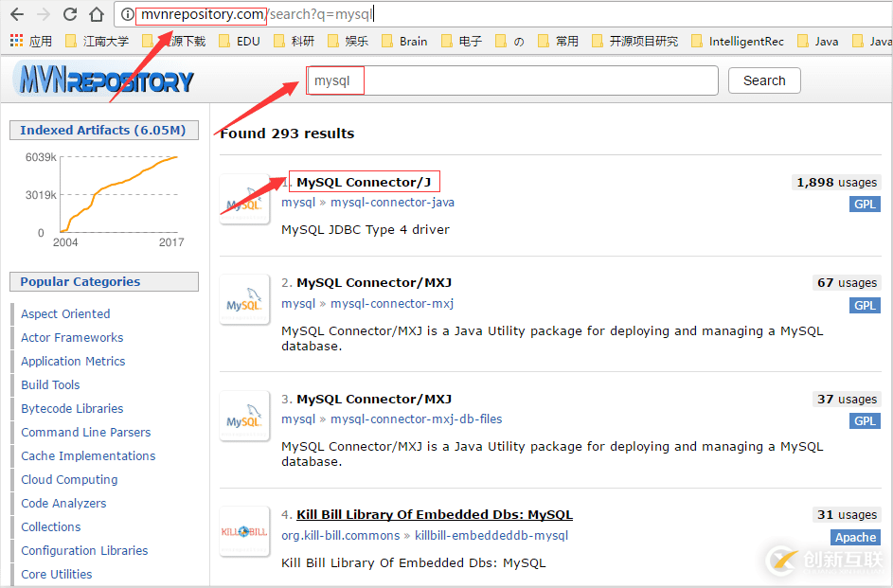Screen dimensions: 893x588
Task: Open 娱乐 bookmark folder
Action: 348,41
